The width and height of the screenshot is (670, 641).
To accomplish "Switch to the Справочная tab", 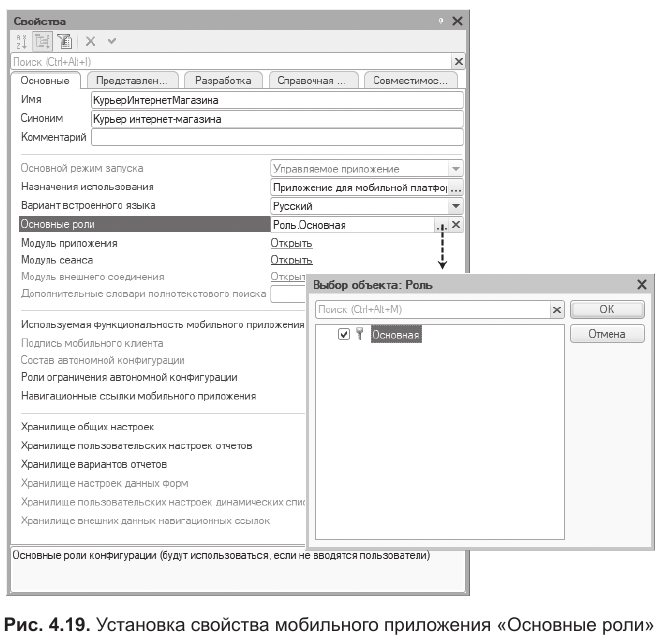I will click(x=313, y=80).
